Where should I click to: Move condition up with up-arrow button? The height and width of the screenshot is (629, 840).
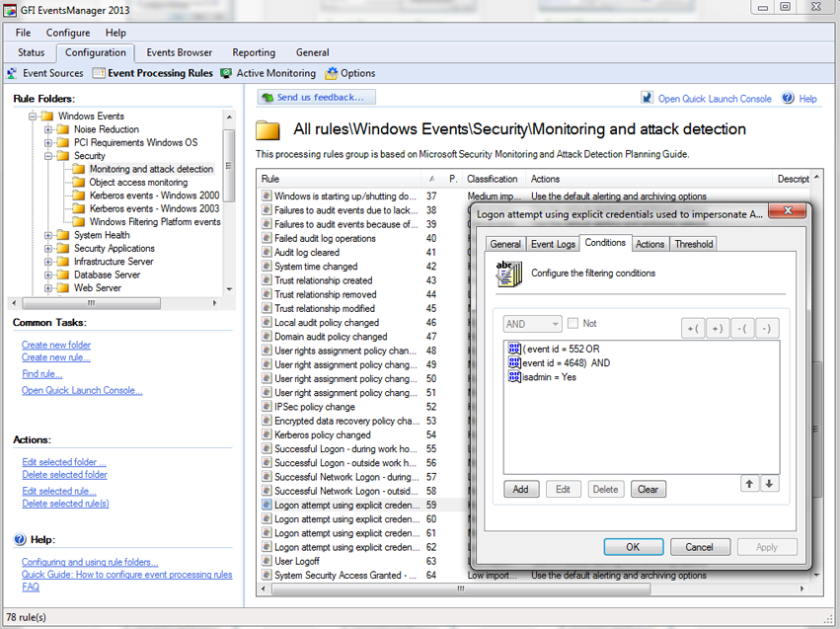click(x=749, y=484)
